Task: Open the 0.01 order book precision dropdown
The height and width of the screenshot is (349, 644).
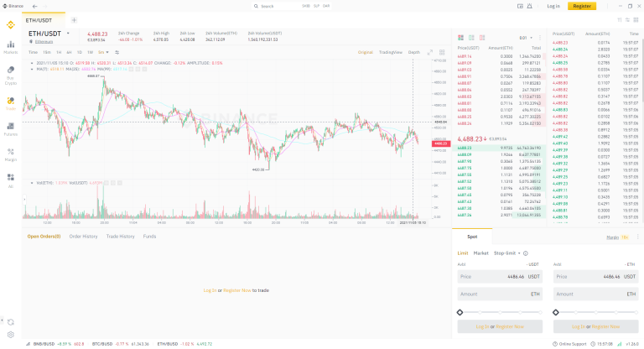Action: (x=526, y=38)
